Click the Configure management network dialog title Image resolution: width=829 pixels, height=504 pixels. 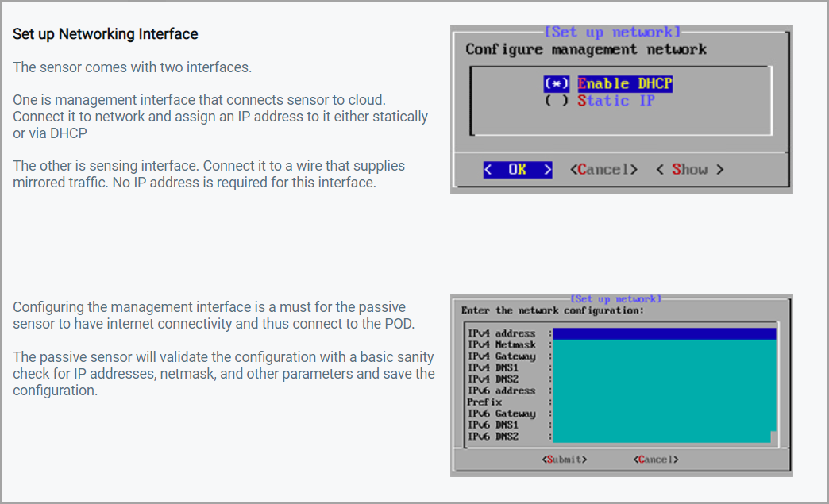585,49
